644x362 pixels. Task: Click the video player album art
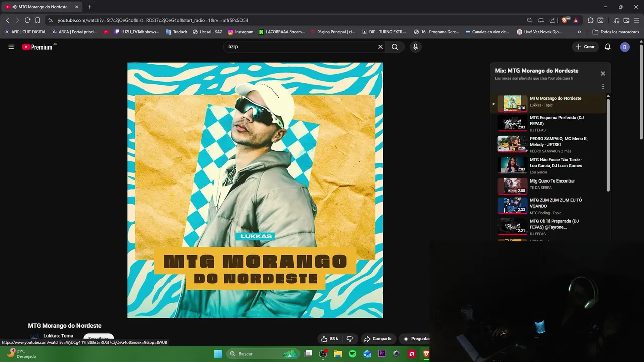click(255, 190)
